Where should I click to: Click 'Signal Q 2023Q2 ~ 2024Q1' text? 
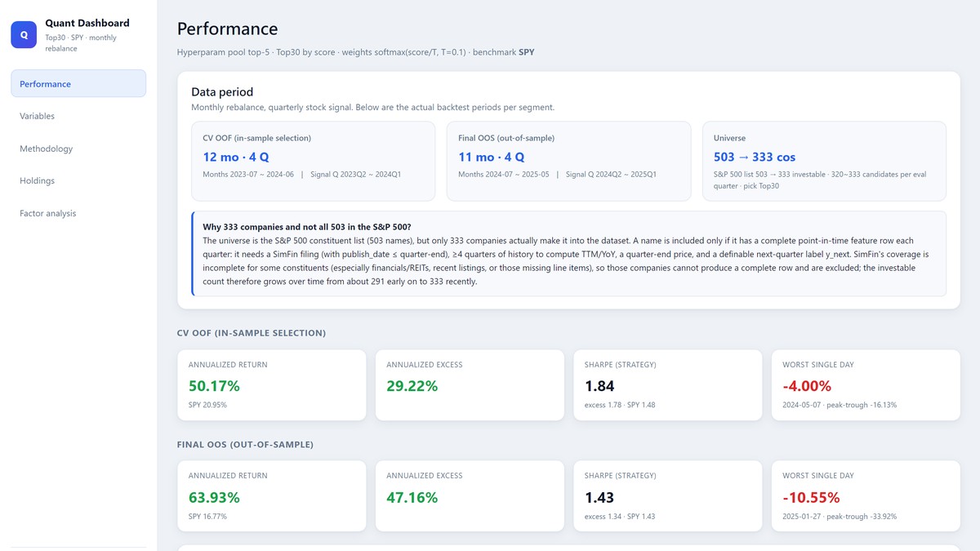[355, 174]
